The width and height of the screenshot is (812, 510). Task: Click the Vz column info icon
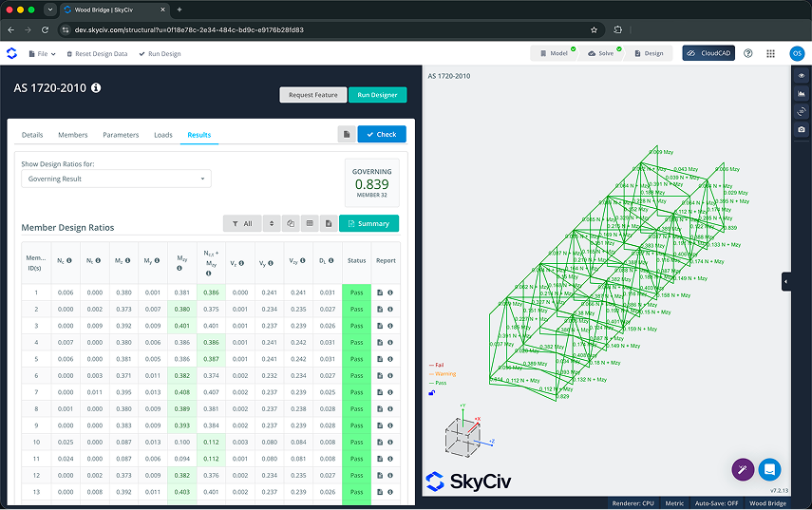[x=241, y=263]
